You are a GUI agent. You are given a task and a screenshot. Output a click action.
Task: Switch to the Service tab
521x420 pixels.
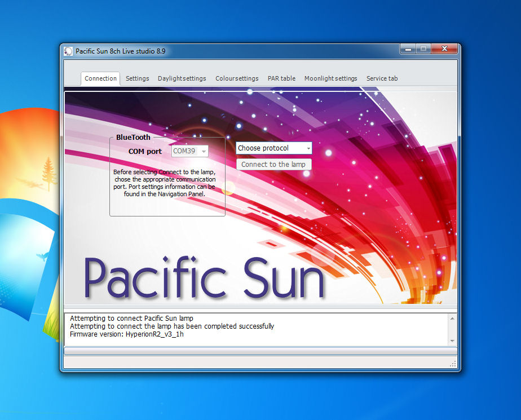382,78
